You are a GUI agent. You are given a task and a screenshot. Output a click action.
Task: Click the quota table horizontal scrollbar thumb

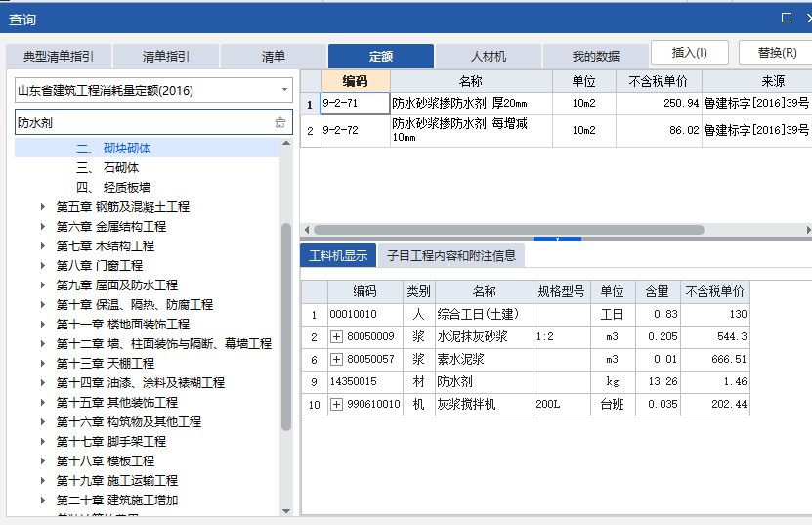click(x=508, y=230)
